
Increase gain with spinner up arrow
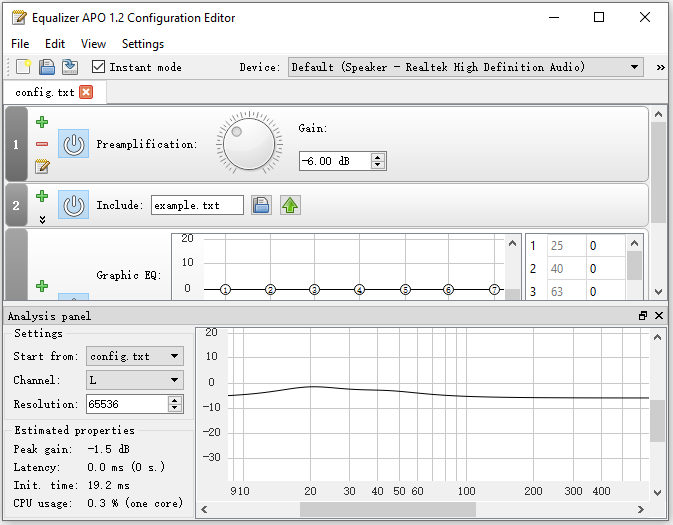point(378,157)
